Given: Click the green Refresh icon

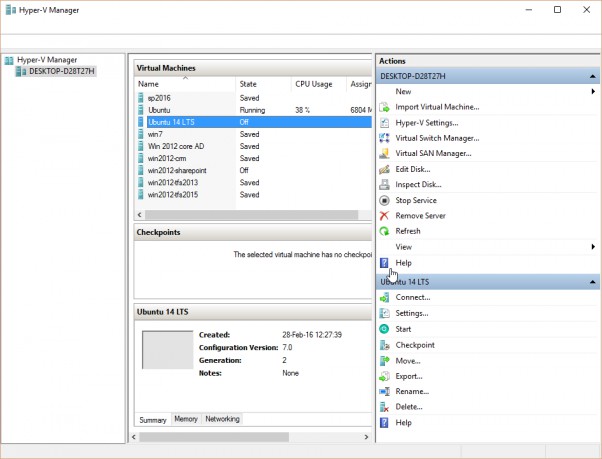Looking at the screenshot, I should (x=384, y=231).
